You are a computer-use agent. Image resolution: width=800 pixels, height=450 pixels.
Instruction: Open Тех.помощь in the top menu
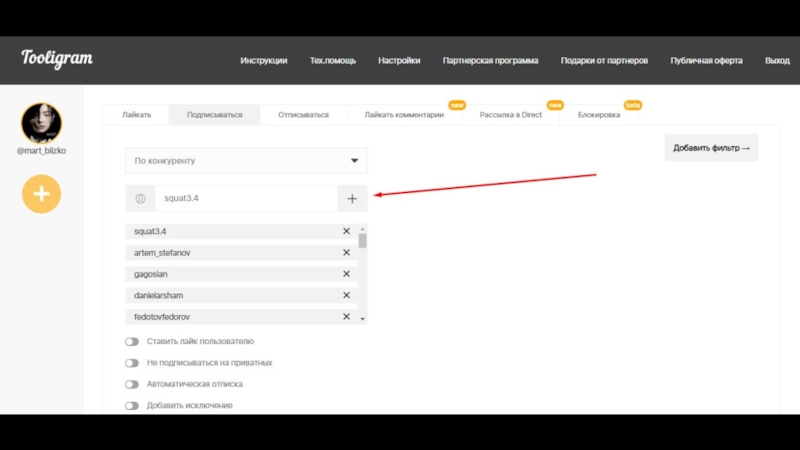point(333,61)
